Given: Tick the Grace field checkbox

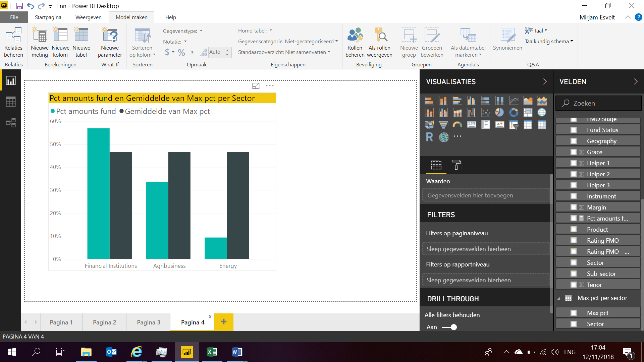Looking at the screenshot, I should coord(574,152).
